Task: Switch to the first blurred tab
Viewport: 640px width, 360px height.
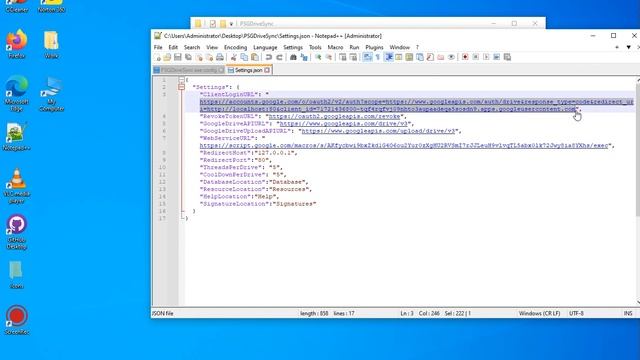Action: [189, 70]
